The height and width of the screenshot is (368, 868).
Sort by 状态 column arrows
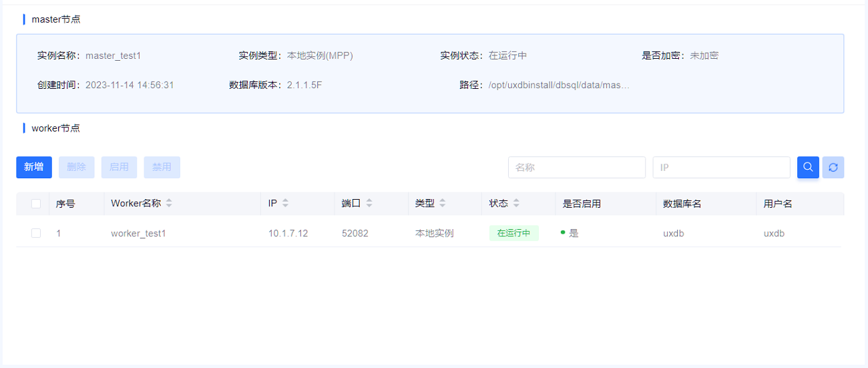pos(516,204)
